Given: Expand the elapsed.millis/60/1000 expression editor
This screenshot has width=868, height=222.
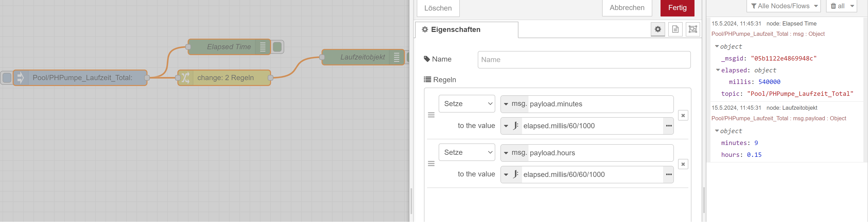Looking at the screenshot, I should [x=669, y=126].
